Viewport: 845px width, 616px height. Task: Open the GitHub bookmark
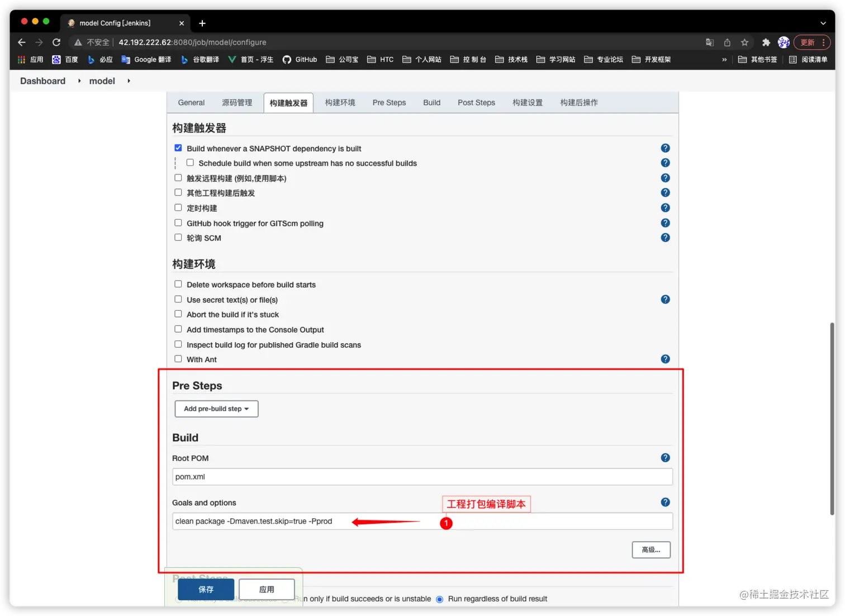pyautogui.click(x=300, y=59)
